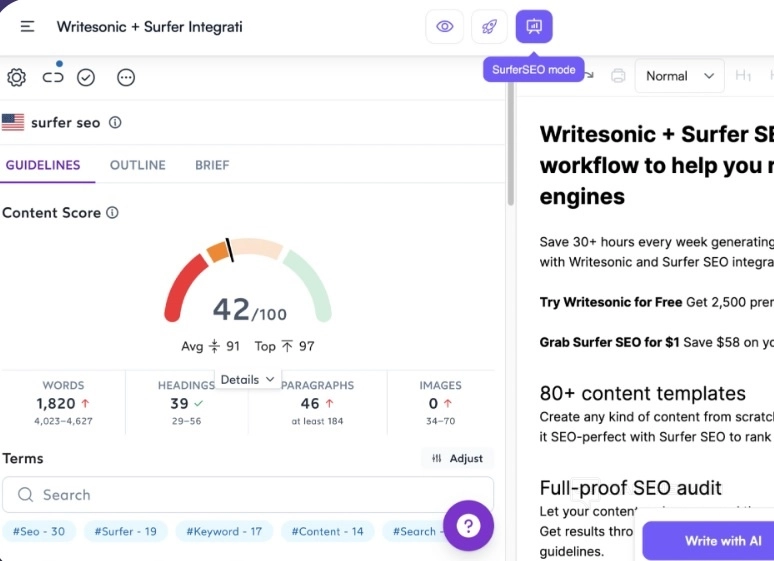The width and height of the screenshot is (774, 561).
Task: Click the printer icon in editor toolbar
Action: click(x=618, y=76)
